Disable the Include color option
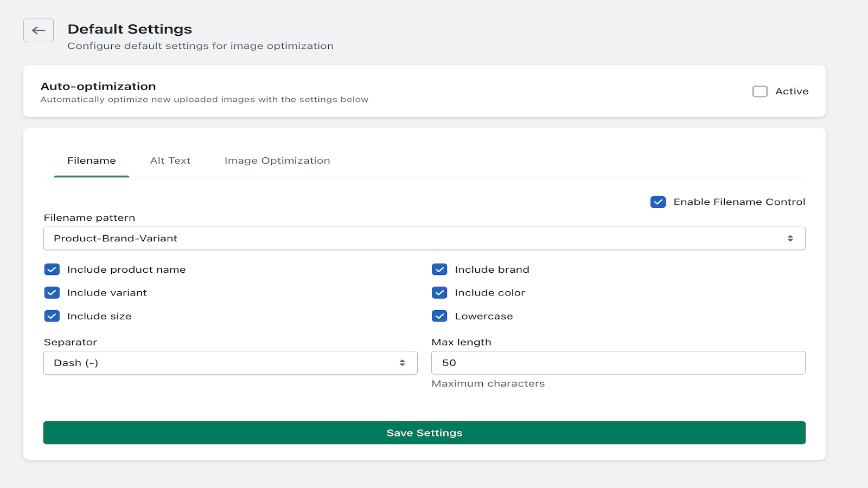868x488 pixels. [439, 292]
